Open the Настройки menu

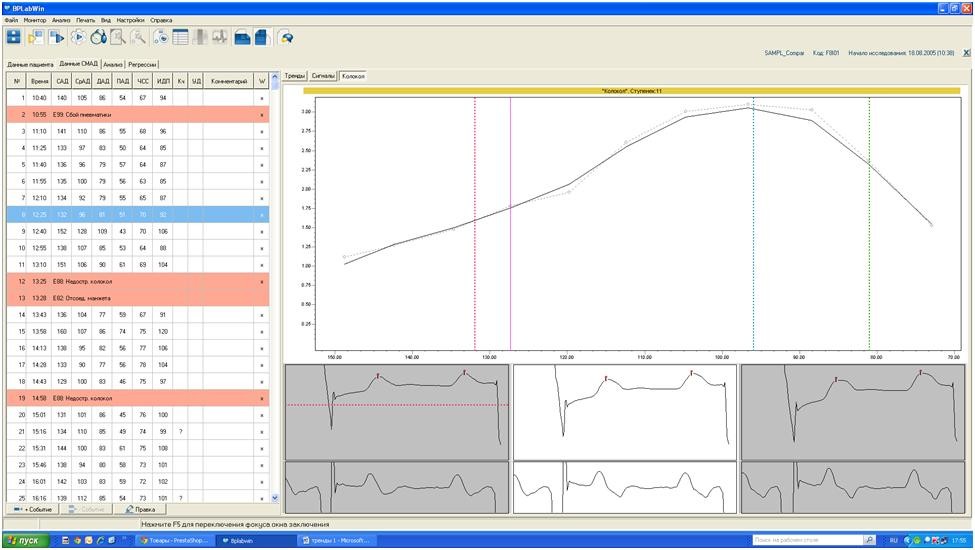click(130, 20)
